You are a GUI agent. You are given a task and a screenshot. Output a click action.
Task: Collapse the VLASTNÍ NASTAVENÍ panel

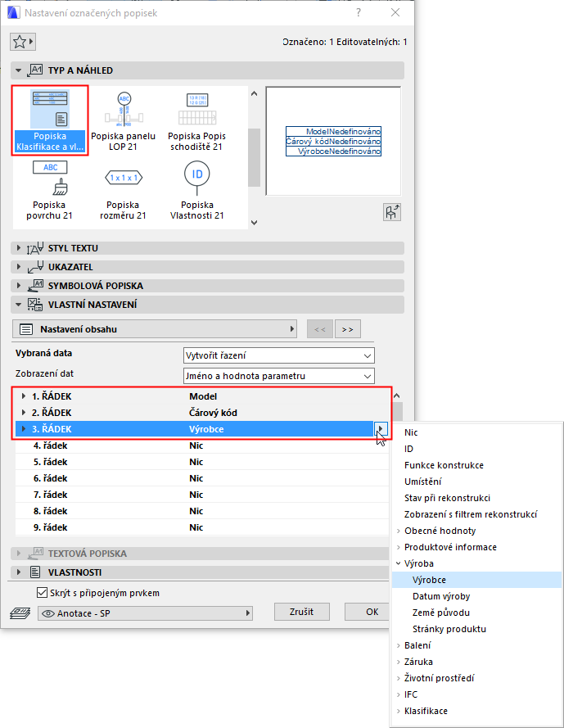click(19, 305)
